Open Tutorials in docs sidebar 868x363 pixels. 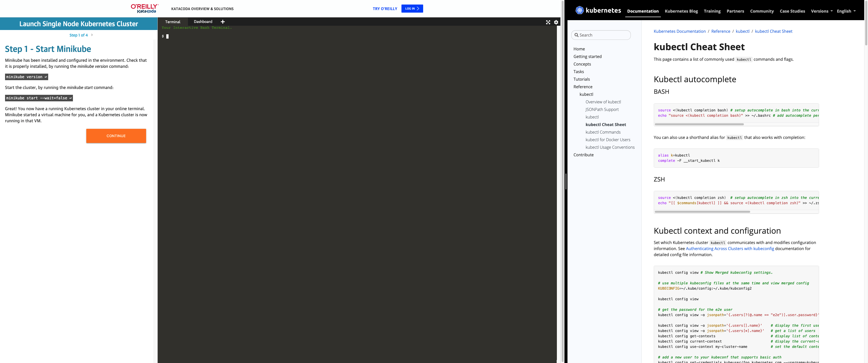pyautogui.click(x=582, y=79)
